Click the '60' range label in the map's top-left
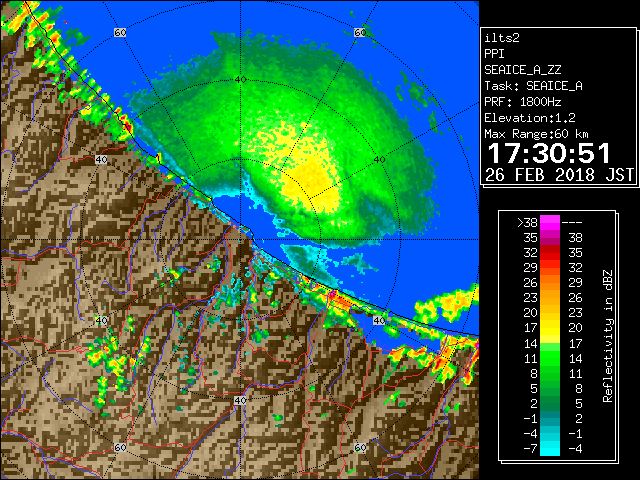 [x=120, y=32]
